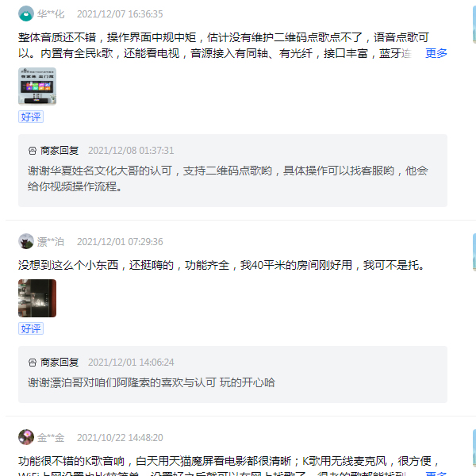Click merchant reply shop icon dated 2021/12/01
The height and width of the screenshot is (476, 476).
coord(33,363)
